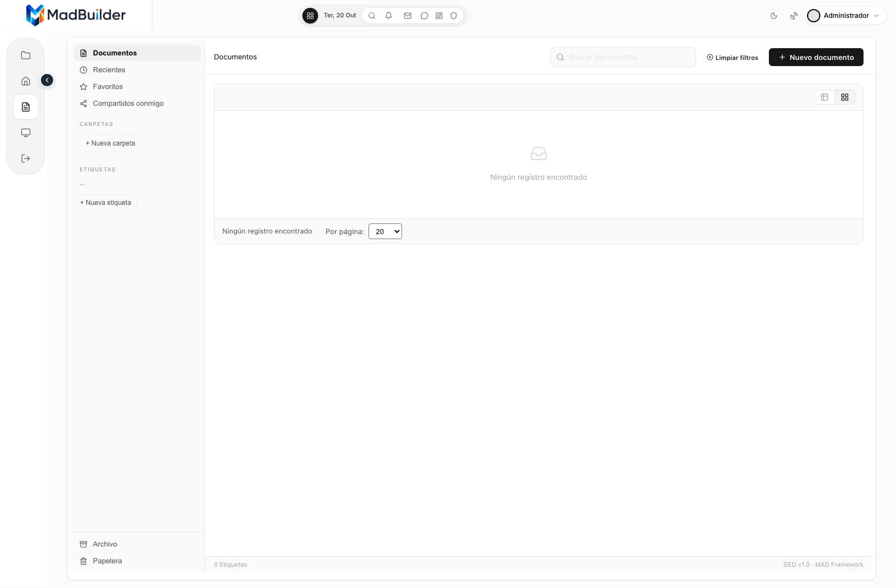The width and height of the screenshot is (896, 588).
Task: Open Recientes list
Action: coord(137,70)
